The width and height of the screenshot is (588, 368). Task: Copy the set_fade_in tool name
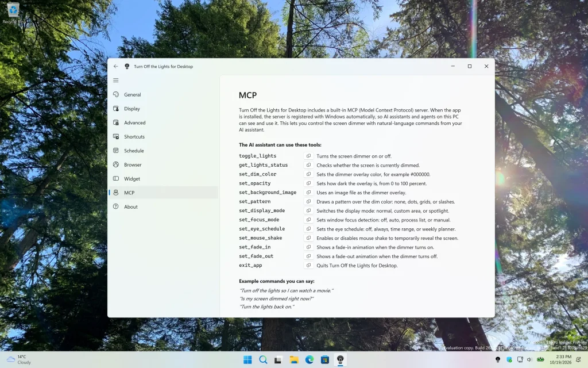pyautogui.click(x=308, y=247)
